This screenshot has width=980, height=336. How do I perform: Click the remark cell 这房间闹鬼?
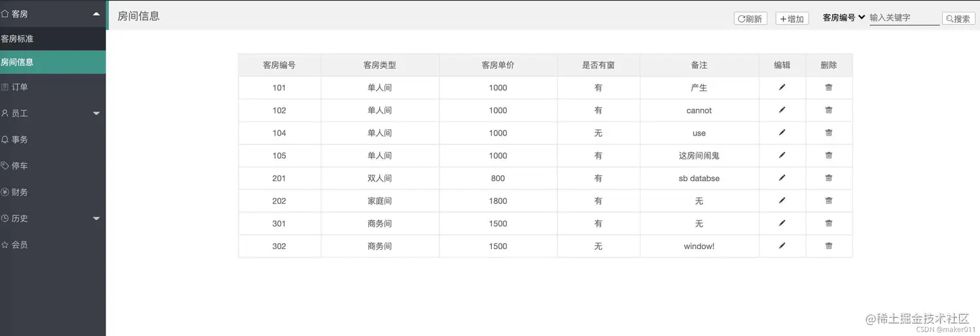pos(699,156)
